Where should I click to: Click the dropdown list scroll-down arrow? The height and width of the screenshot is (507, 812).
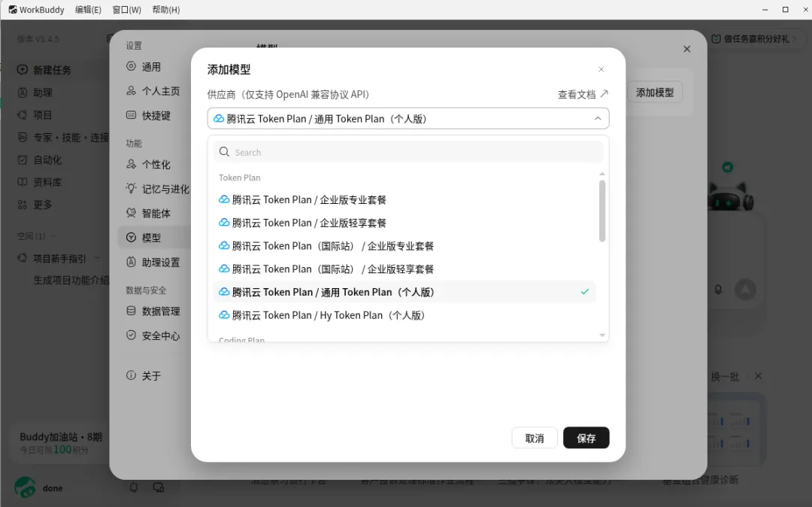pyautogui.click(x=601, y=335)
